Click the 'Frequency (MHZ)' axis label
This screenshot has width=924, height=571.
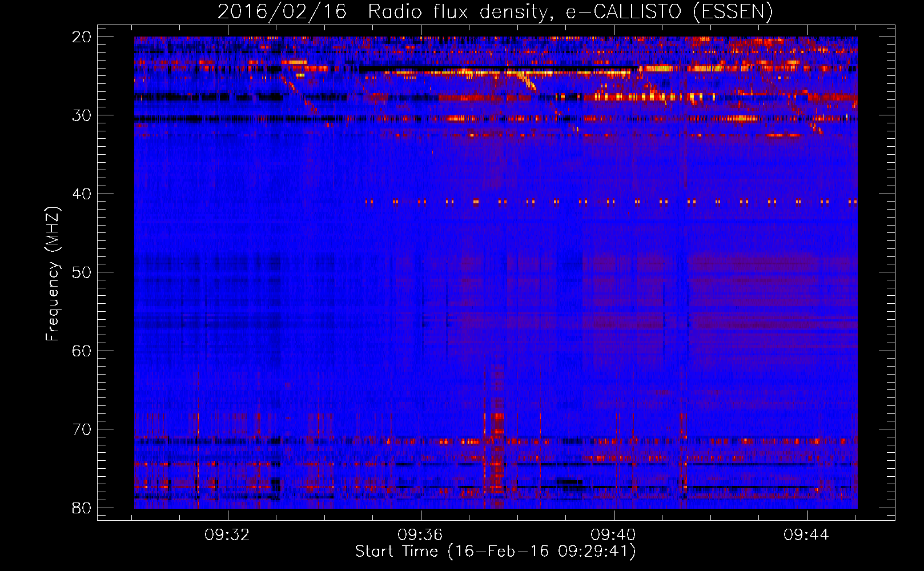[x=53, y=274]
